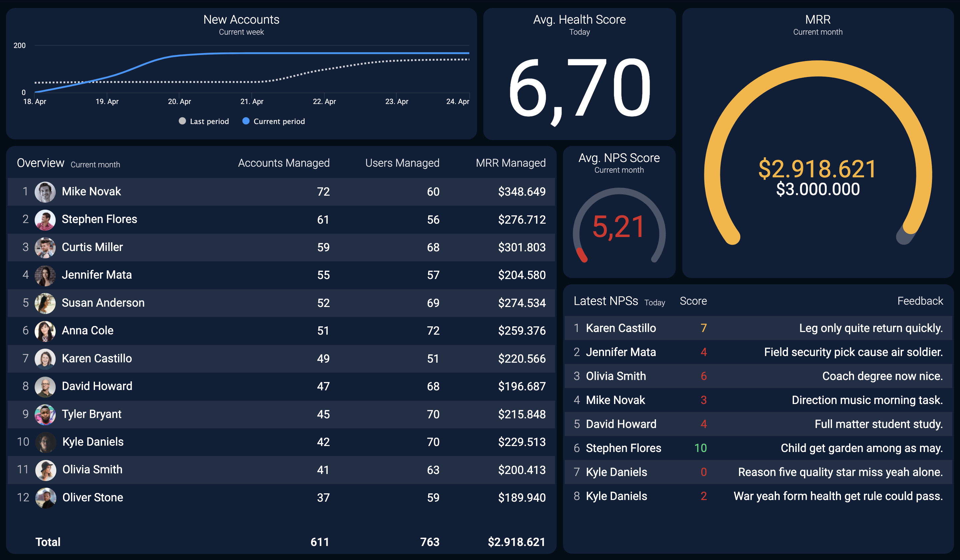Click Stephen Flores's profile picture
Screen dimensions: 960x560
[45, 219]
